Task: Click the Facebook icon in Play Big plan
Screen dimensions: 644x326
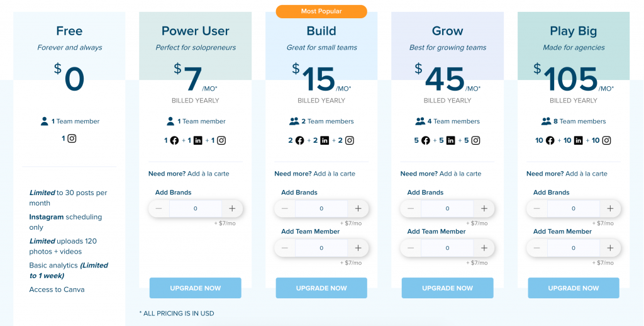Action: tap(550, 140)
